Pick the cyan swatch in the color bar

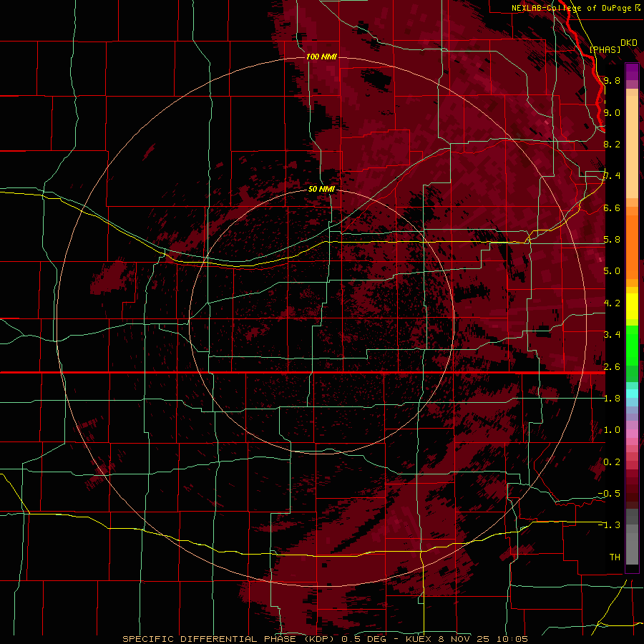click(632, 394)
